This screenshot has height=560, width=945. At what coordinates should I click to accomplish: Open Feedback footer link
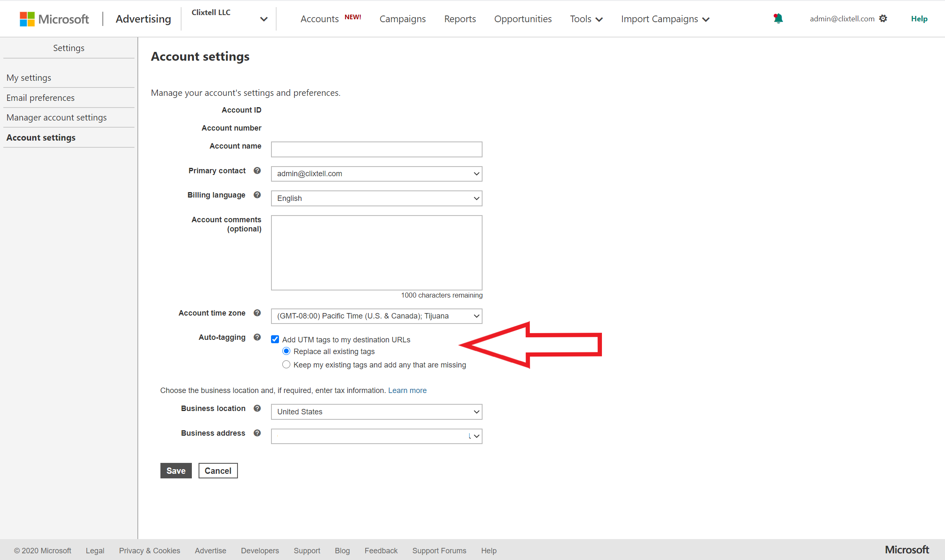(381, 550)
